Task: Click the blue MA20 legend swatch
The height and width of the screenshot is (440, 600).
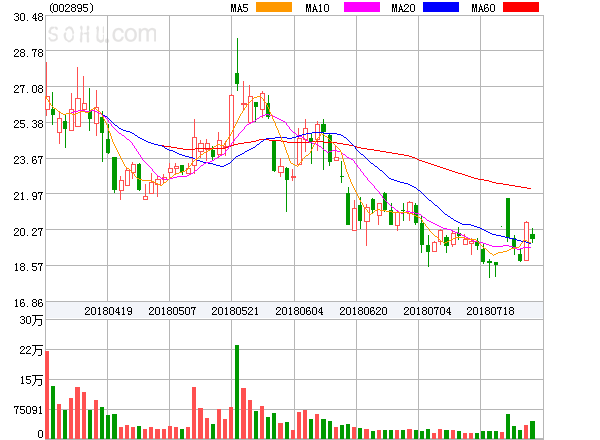Action: click(441, 7)
